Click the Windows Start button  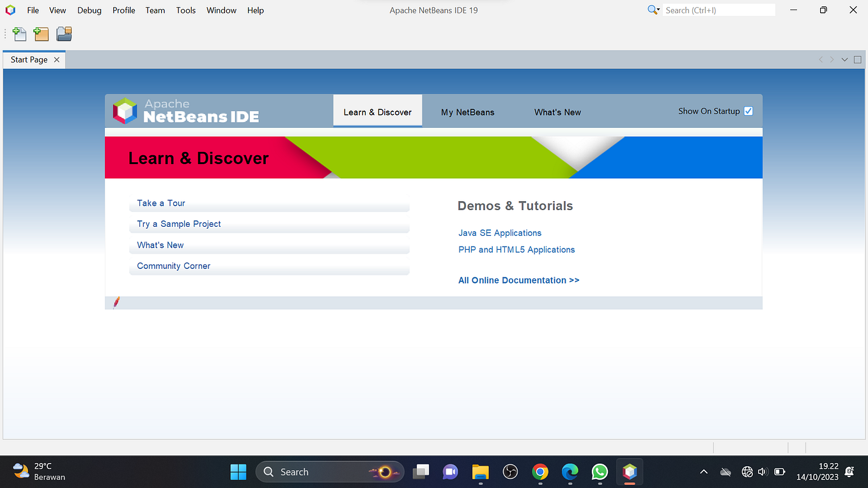tap(238, 471)
